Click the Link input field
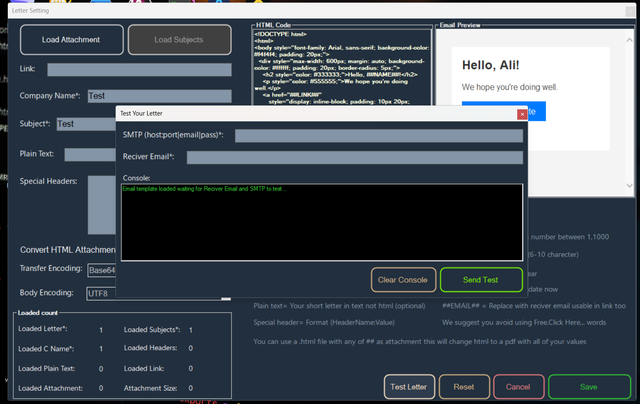The image size is (640, 404). [138, 70]
